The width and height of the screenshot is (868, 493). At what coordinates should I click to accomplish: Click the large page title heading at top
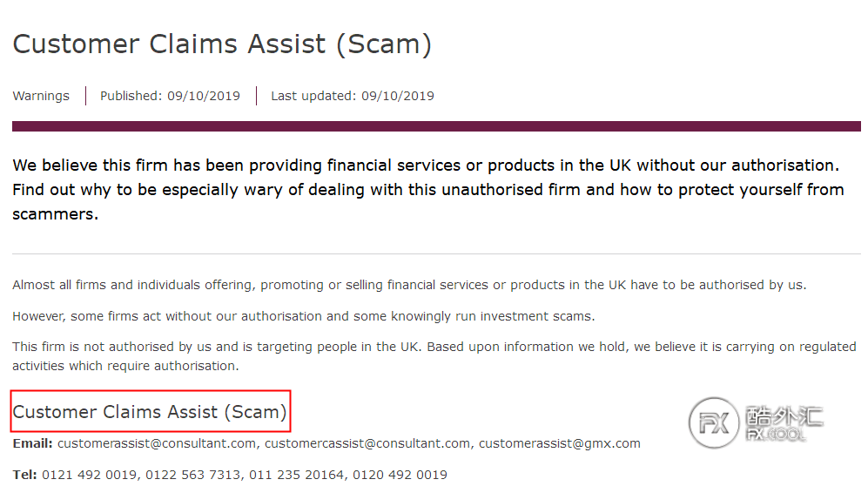(222, 44)
